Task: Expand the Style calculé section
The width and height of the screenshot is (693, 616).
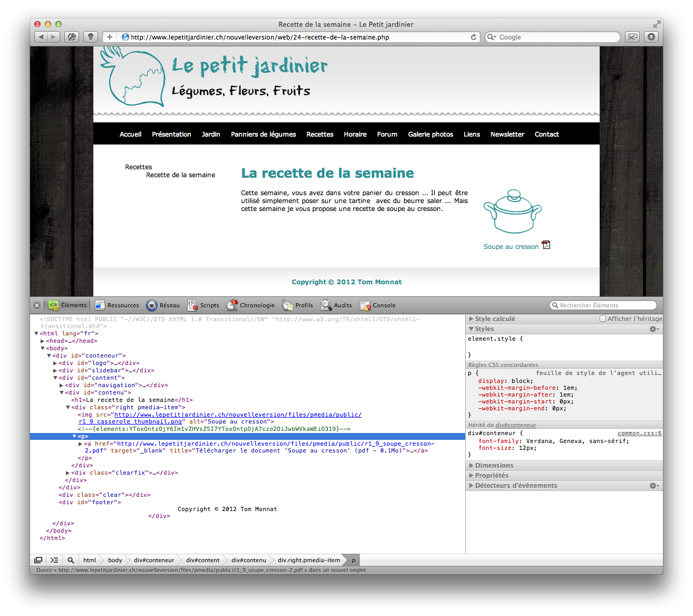Action: [x=471, y=319]
